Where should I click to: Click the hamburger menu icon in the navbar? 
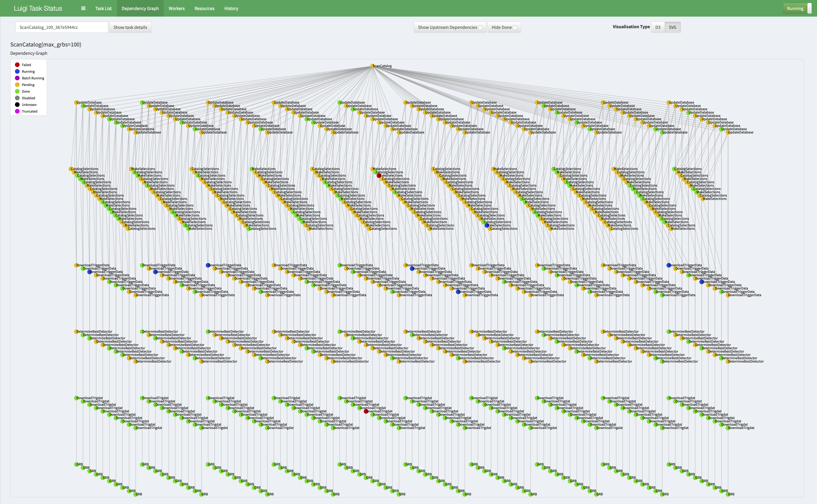[83, 8]
